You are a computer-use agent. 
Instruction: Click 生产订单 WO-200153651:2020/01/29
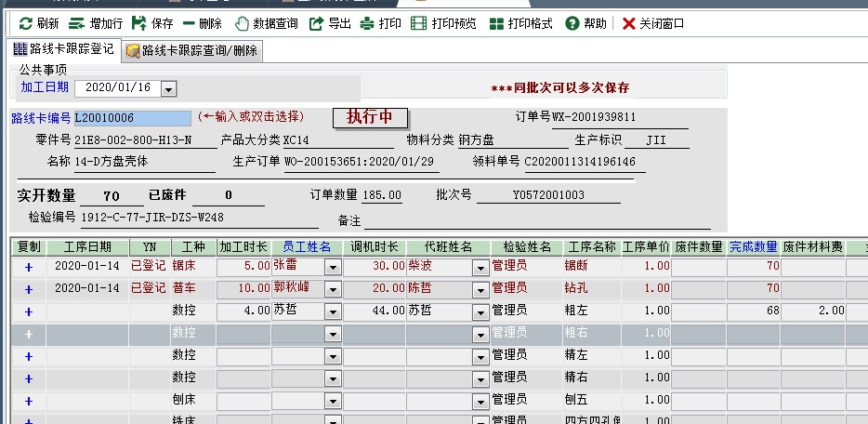pos(360,162)
